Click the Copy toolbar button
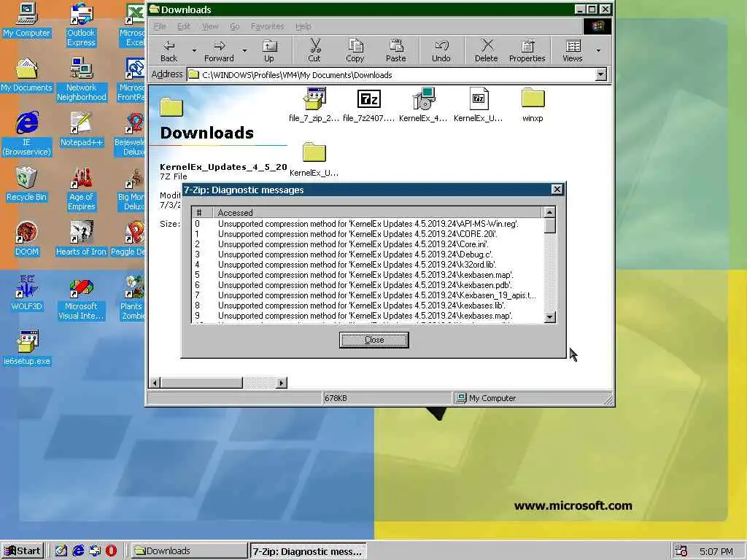 (x=355, y=51)
